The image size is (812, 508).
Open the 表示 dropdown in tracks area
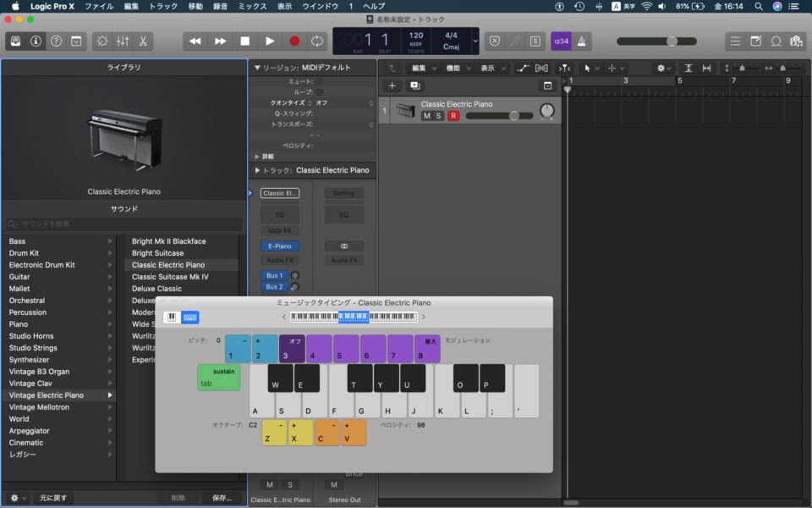click(x=493, y=68)
